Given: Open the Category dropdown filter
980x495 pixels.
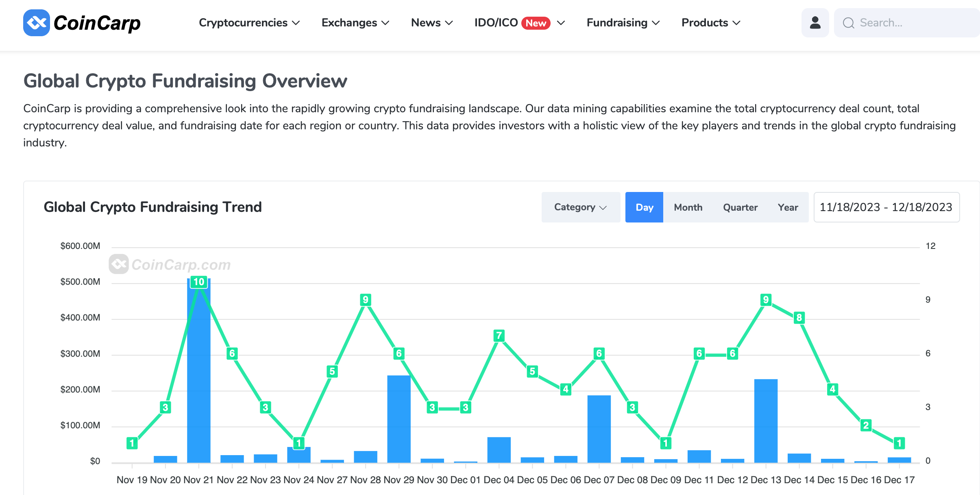Looking at the screenshot, I should (581, 207).
